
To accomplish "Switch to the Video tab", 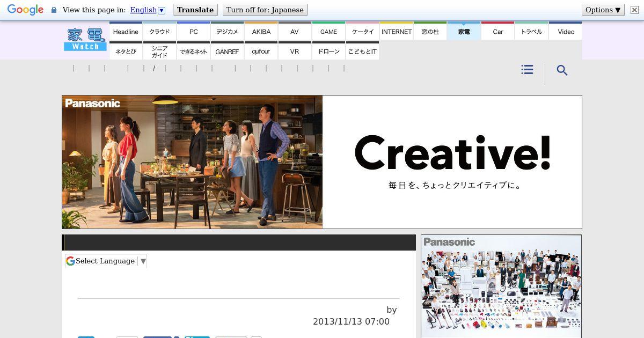I will pyautogui.click(x=566, y=32).
